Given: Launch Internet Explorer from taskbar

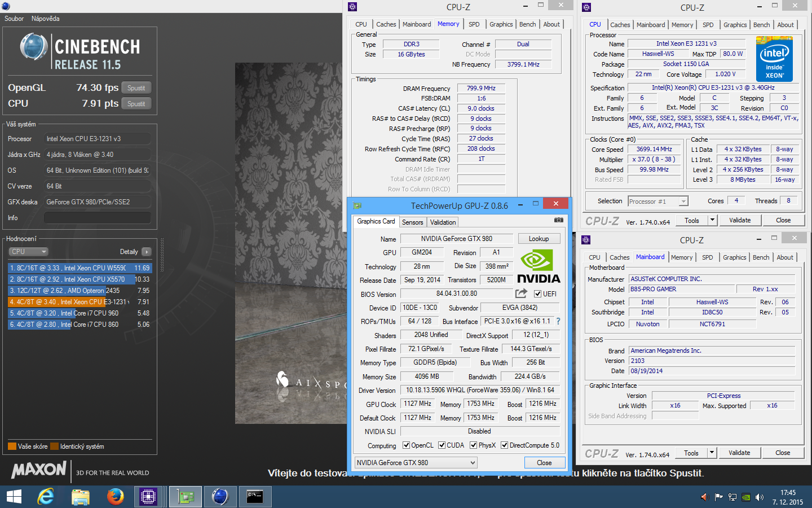Looking at the screenshot, I should (x=46, y=497).
